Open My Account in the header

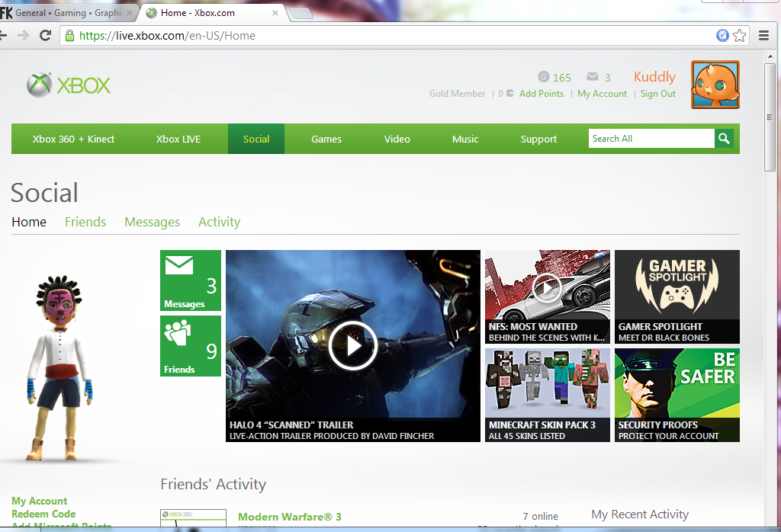point(602,94)
